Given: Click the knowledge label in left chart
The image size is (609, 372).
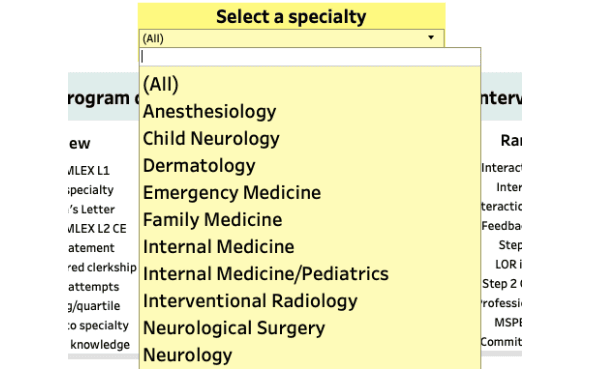Looking at the screenshot, I should click(100, 344).
